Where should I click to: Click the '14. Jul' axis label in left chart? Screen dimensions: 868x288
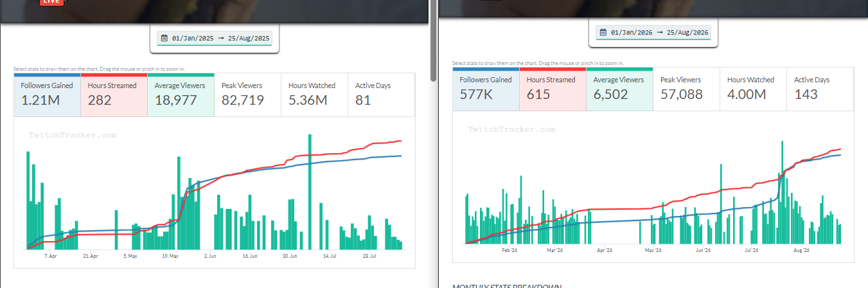(x=329, y=256)
